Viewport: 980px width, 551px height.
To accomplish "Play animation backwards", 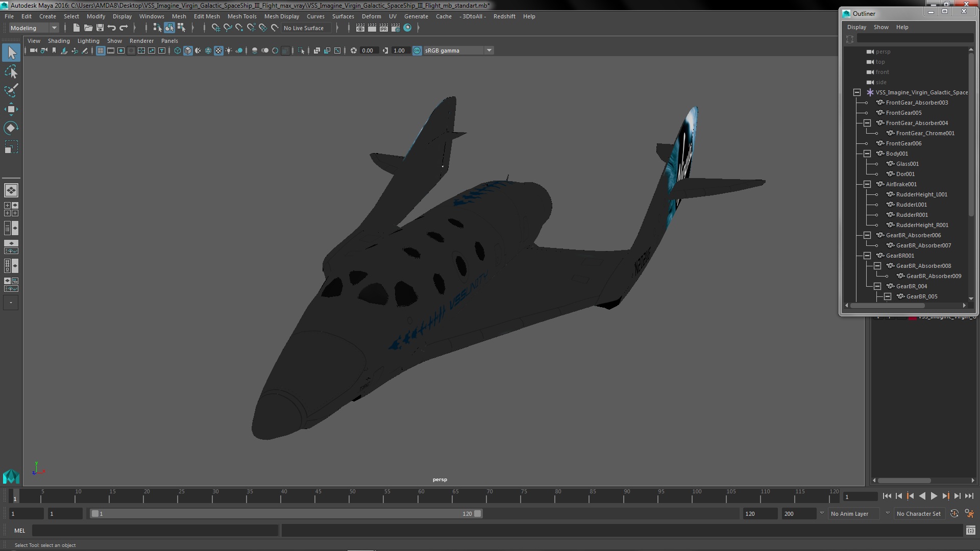I will coord(922,496).
